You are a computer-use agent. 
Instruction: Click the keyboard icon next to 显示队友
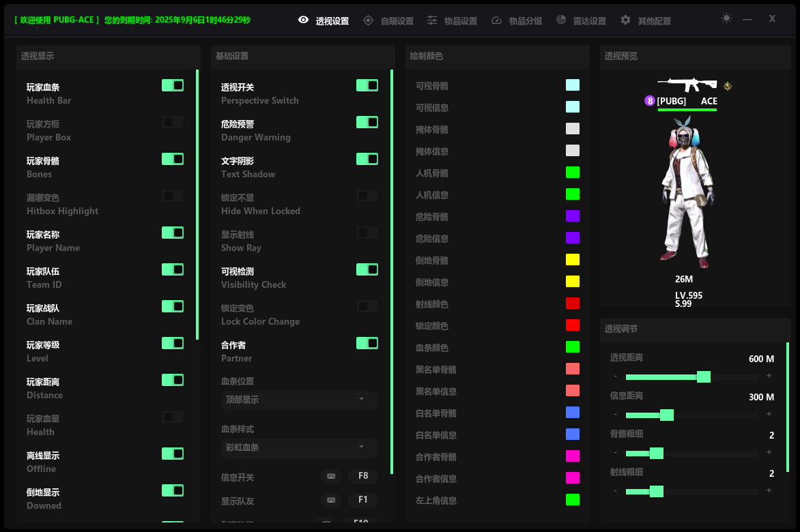pyautogui.click(x=331, y=500)
